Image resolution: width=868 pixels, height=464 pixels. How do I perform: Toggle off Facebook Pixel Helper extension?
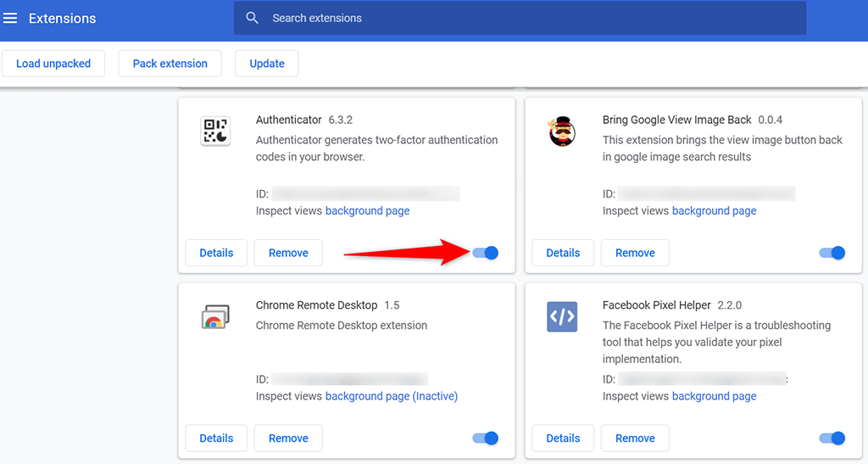832,439
